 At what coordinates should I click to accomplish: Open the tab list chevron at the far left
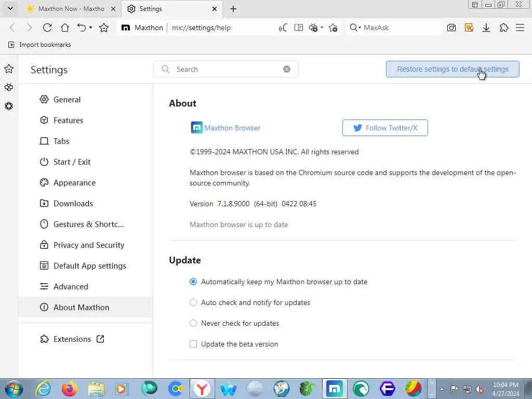click(10, 8)
